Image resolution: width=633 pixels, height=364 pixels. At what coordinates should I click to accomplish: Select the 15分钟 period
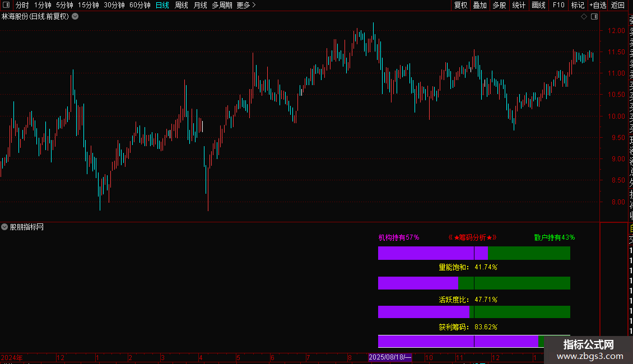pyautogui.click(x=89, y=5)
